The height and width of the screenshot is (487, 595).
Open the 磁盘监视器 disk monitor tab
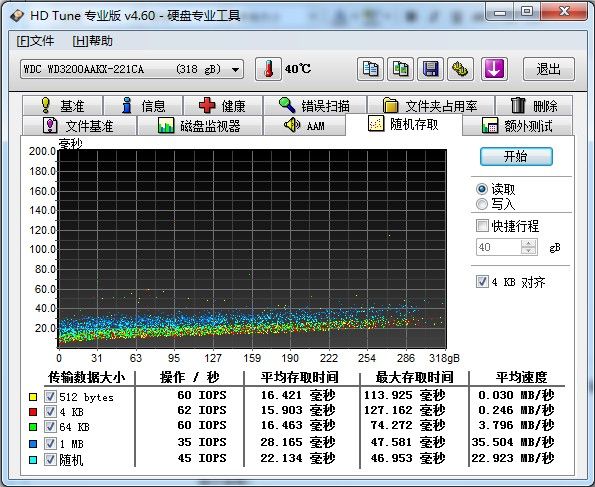(200, 126)
